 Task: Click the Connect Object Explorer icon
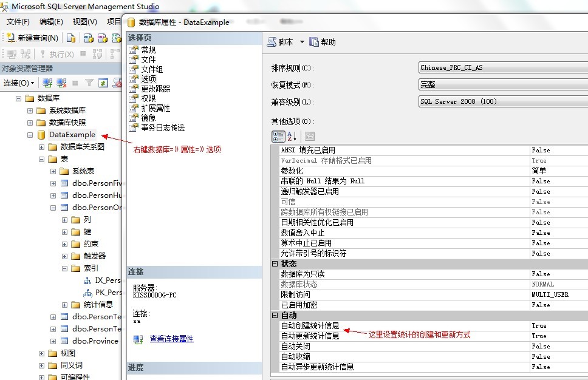pos(47,83)
